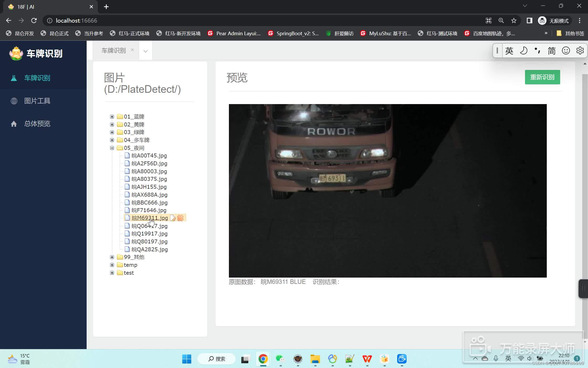Click IME emoji smiley icon
The image size is (588, 368).
click(x=566, y=50)
